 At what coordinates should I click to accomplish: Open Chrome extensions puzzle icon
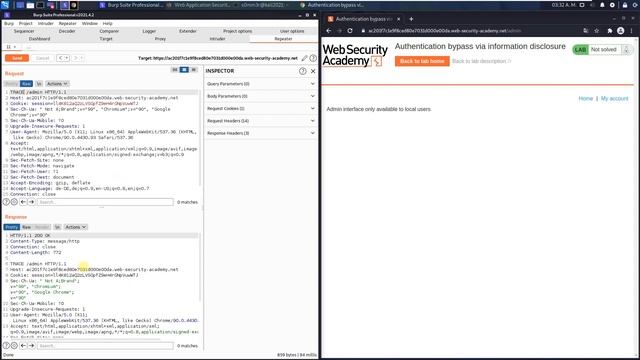[610, 31]
